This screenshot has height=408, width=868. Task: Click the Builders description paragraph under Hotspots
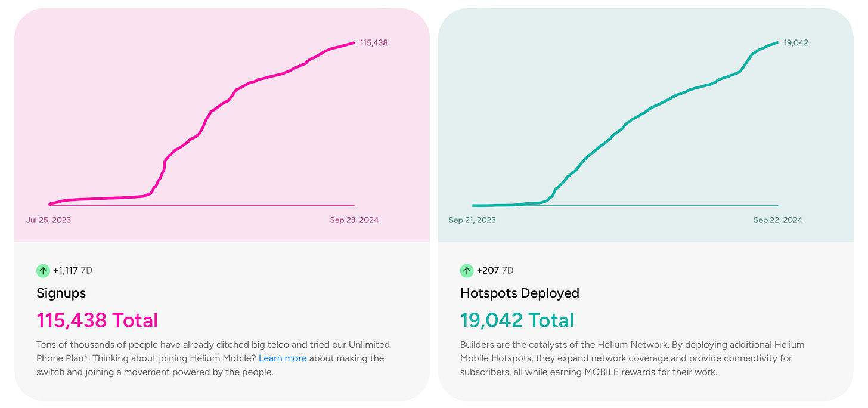click(x=632, y=358)
